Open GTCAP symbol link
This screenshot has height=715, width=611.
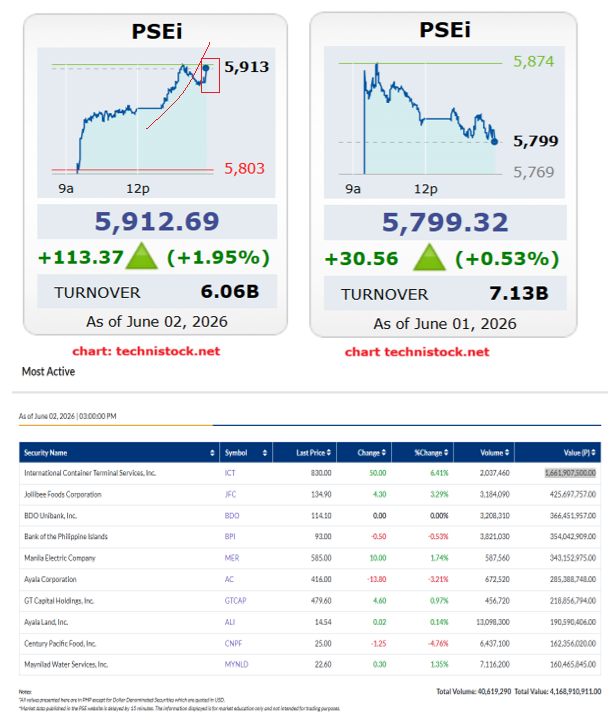235,601
